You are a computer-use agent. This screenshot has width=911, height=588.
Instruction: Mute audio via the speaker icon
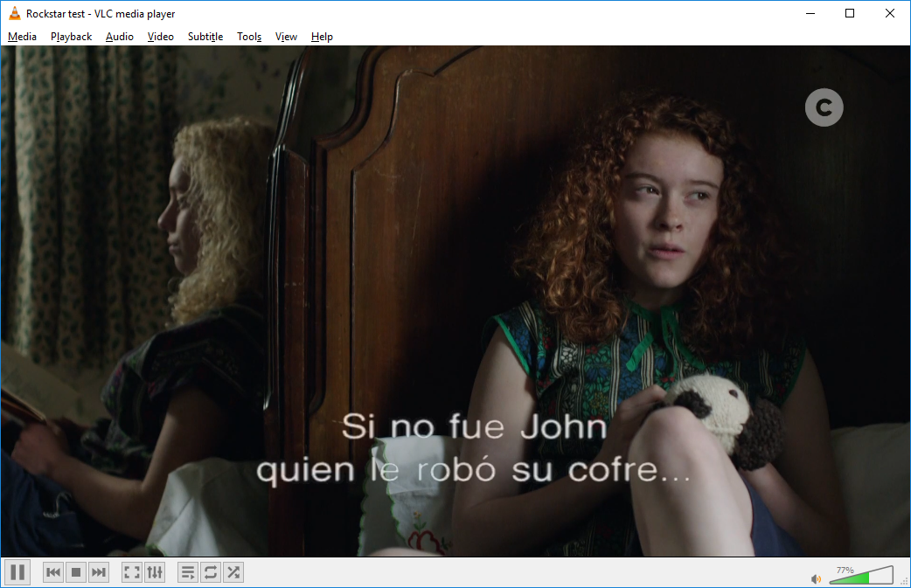817,578
